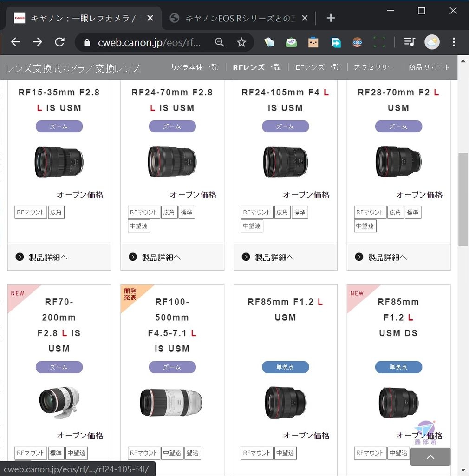Open the zoom magnifier in the address bar
The height and width of the screenshot is (476, 469).
click(219, 42)
